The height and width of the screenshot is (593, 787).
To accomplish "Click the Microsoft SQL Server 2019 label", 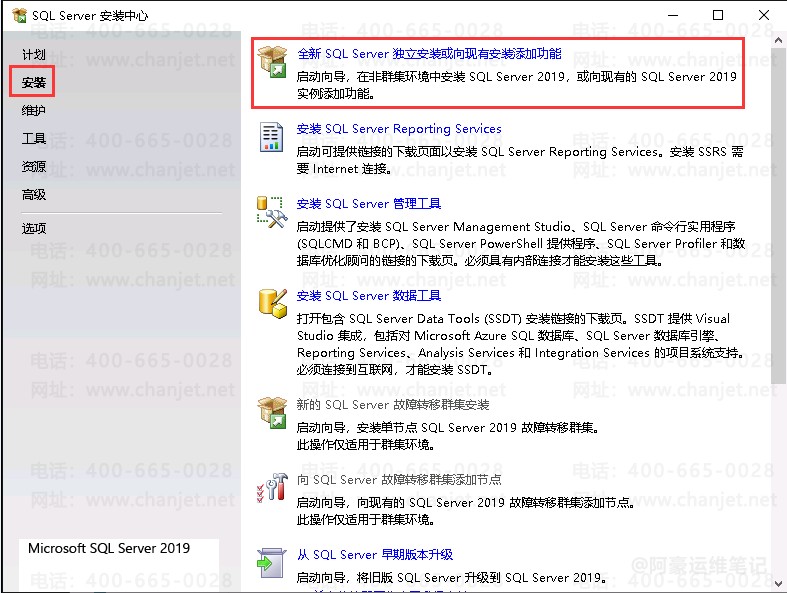I will click(x=109, y=548).
